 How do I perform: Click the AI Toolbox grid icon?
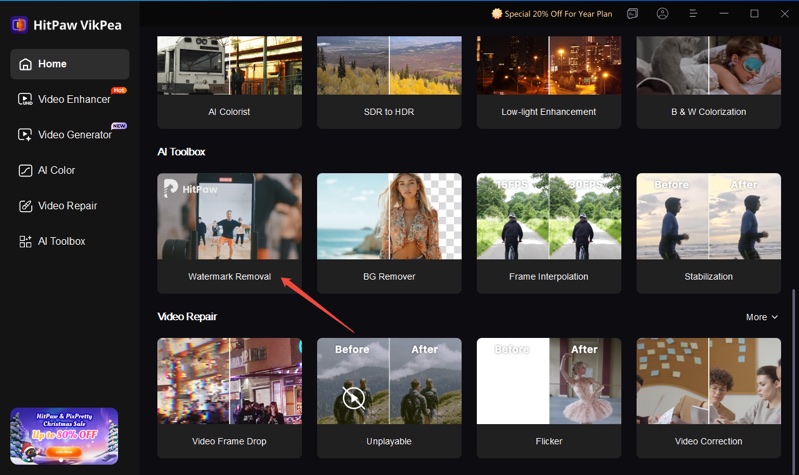(25, 242)
